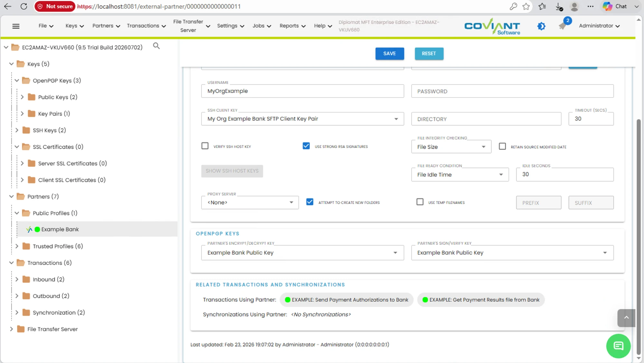644x363 pixels.
Task: Click the scroll-to-top arrow button
Action: 626,318
